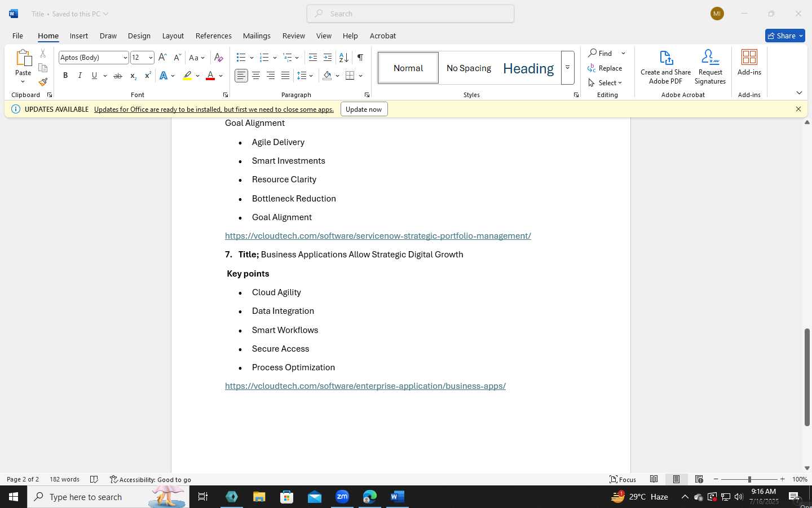Screen dimensions: 812x508
Task: Toggle Print Layout view button
Action: coord(676,479)
